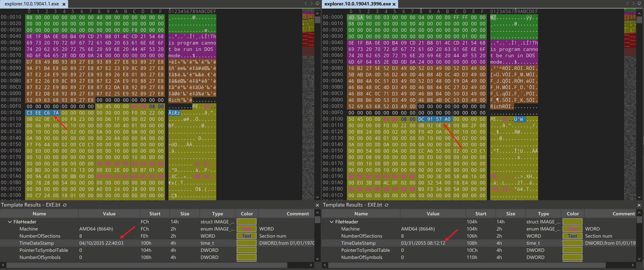Click PointerToSymbolTable color swatch in right pane
The width and height of the screenshot is (644, 270).
pyautogui.click(x=573, y=250)
